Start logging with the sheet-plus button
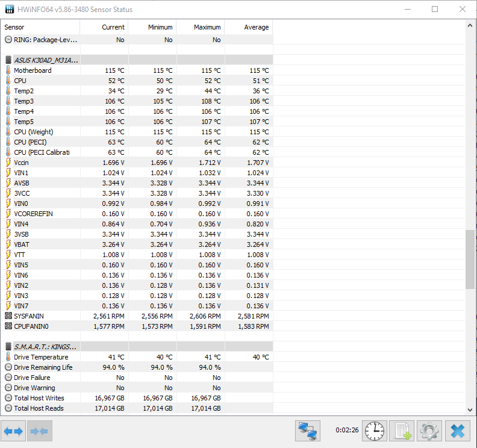477x448 pixels. [x=402, y=431]
